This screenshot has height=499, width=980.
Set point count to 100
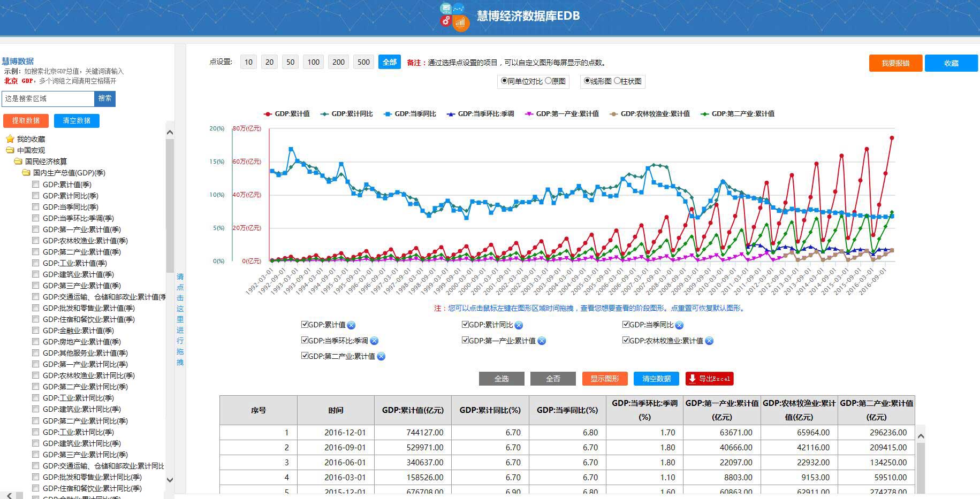[313, 62]
